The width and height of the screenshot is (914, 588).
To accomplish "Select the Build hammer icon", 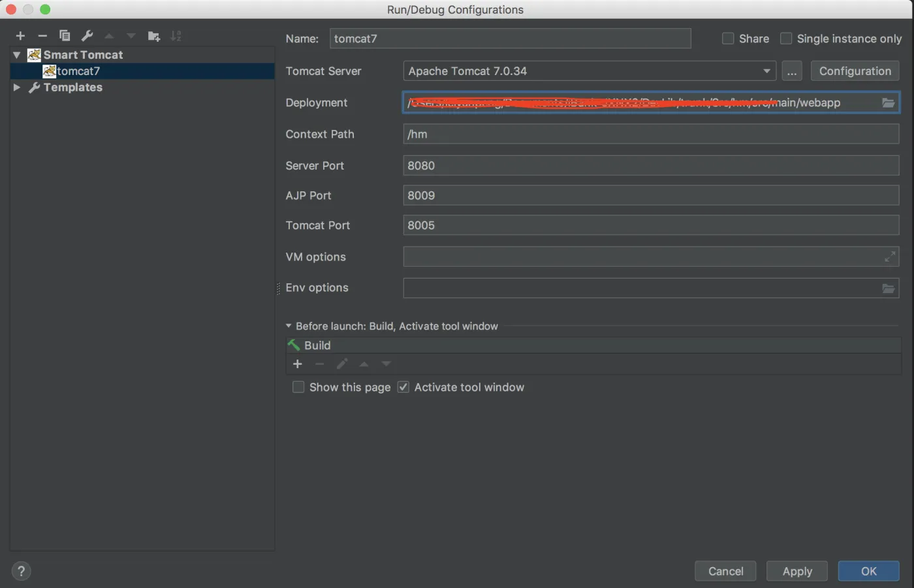I will click(294, 345).
